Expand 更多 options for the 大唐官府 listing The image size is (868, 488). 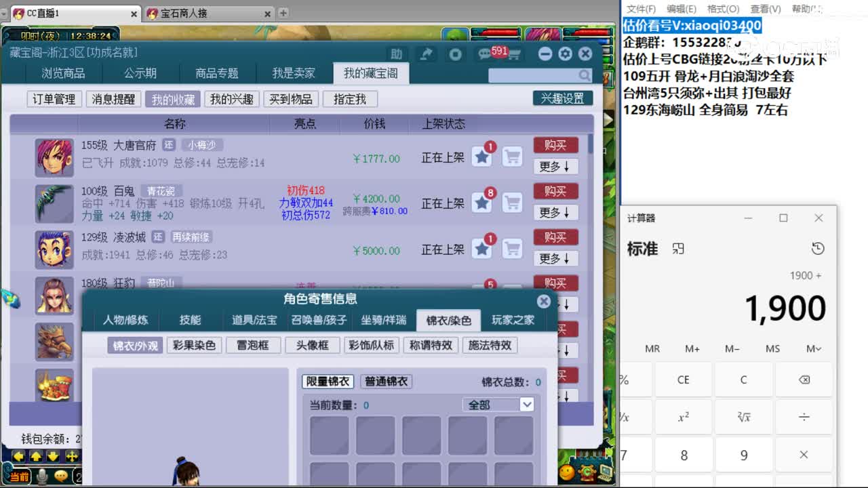(555, 166)
